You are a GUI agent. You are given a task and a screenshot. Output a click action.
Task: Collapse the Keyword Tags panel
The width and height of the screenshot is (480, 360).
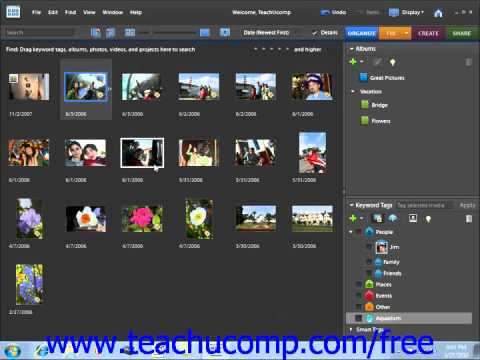tap(351, 205)
